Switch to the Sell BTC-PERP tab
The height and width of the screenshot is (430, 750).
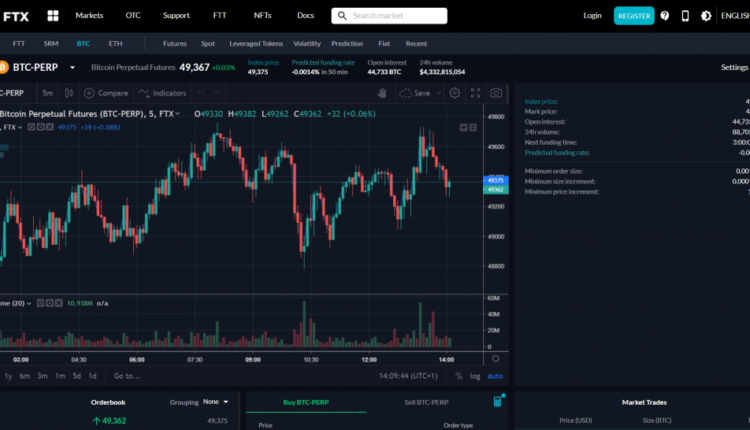425,402
